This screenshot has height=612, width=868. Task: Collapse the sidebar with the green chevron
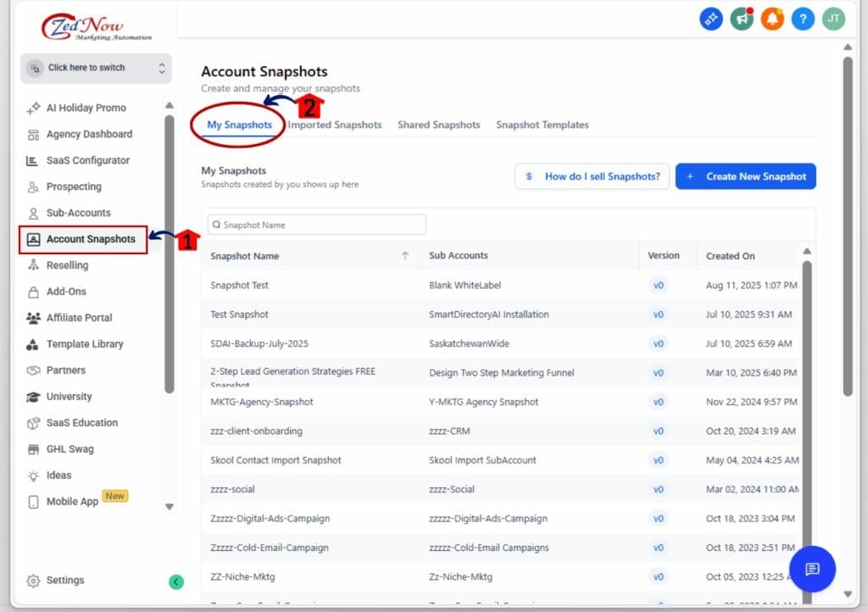tap(175, 582)
